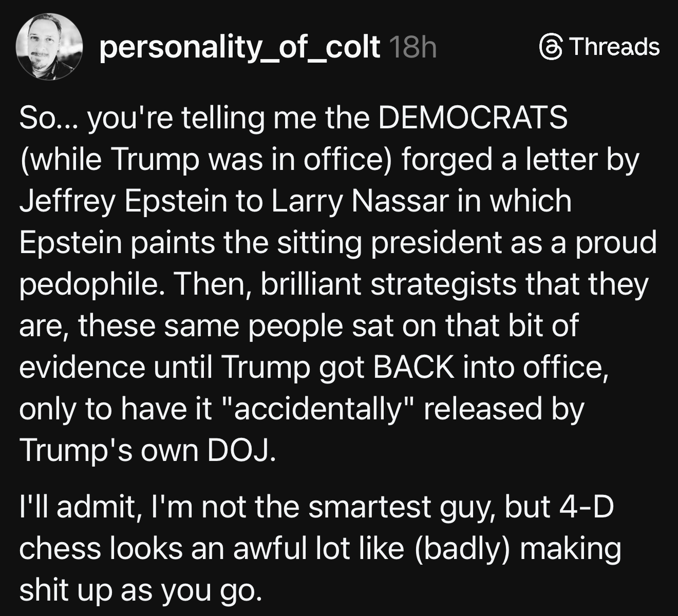Open the personality_of_colt username link
Viewport: 678px width, 616px height.
click(239, 48)
